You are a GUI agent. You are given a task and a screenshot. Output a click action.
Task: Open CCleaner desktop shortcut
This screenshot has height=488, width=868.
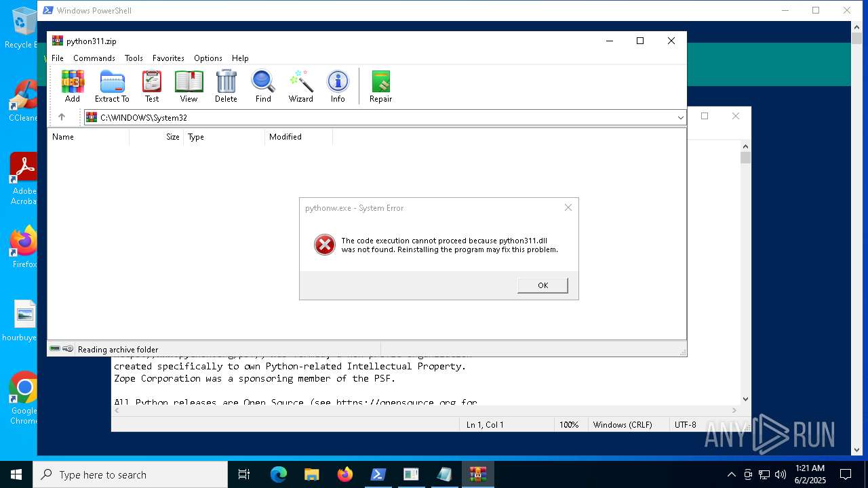[22, 101]
